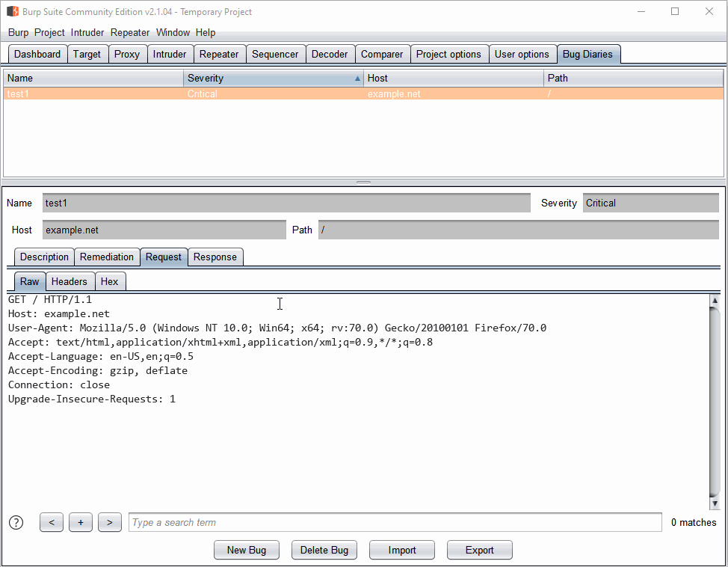Click the Delete Bug button
Screen dimensions: 728x567
(324, 551)
